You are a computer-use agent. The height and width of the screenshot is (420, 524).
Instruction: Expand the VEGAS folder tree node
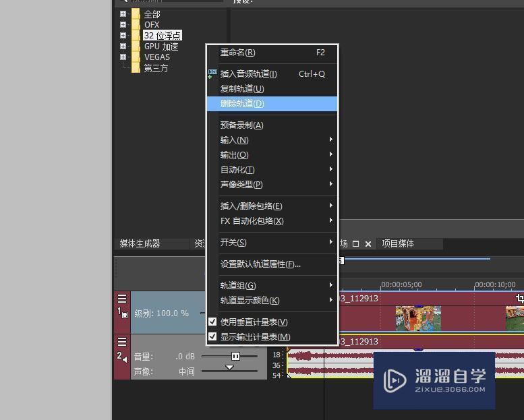123,57
